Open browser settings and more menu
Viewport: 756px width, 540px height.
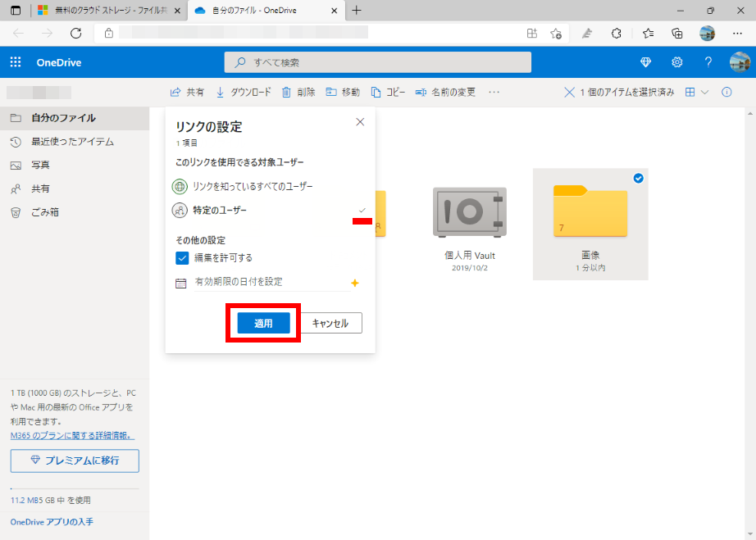coord(737,34)
